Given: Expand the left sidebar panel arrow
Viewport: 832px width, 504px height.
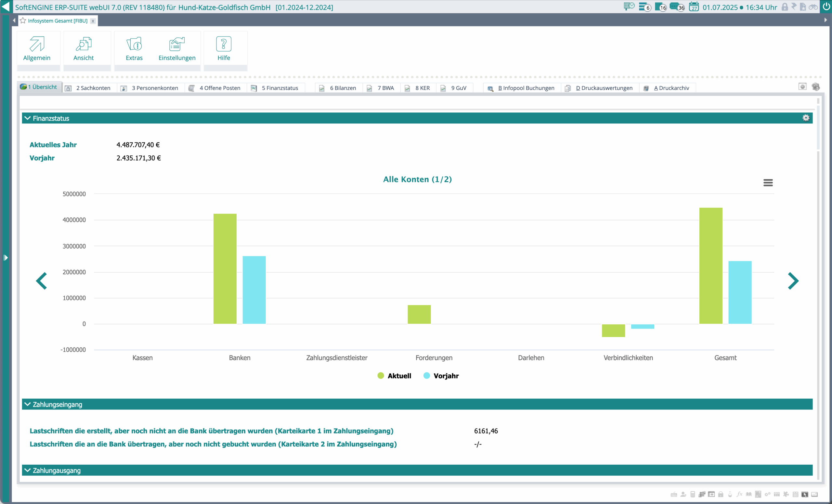Looking at the screenshot, I should [6, 258].
